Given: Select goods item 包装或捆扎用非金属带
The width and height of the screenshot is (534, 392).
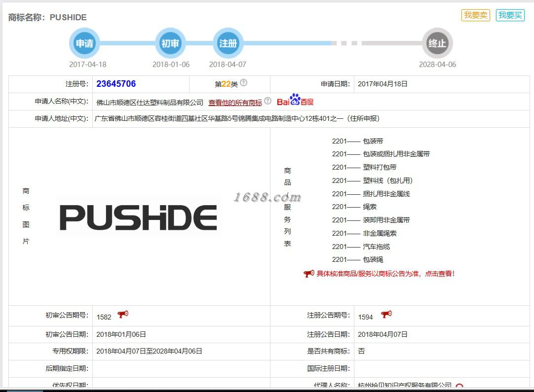Looking at the screenshot, I should [x=396, y=154].
